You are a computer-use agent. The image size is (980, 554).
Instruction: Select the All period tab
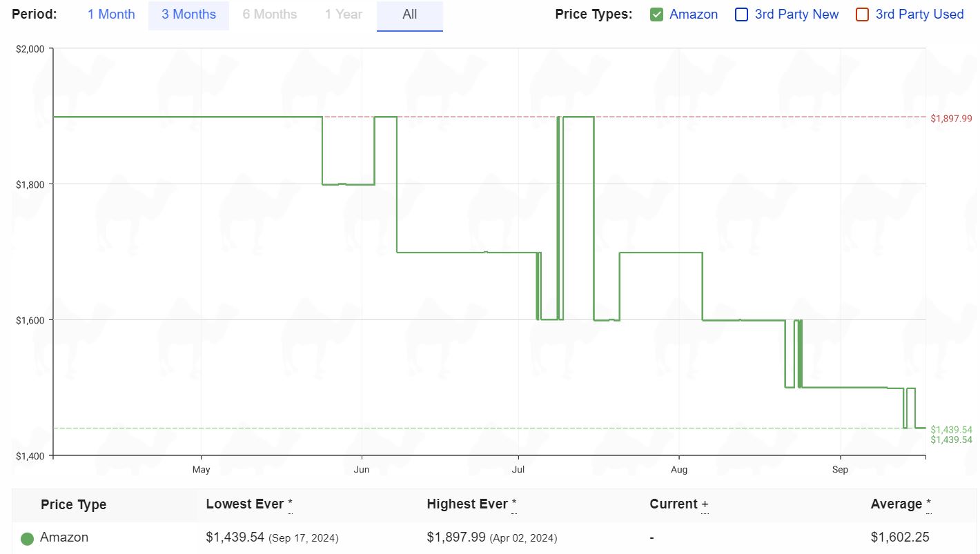click(410, 14)
